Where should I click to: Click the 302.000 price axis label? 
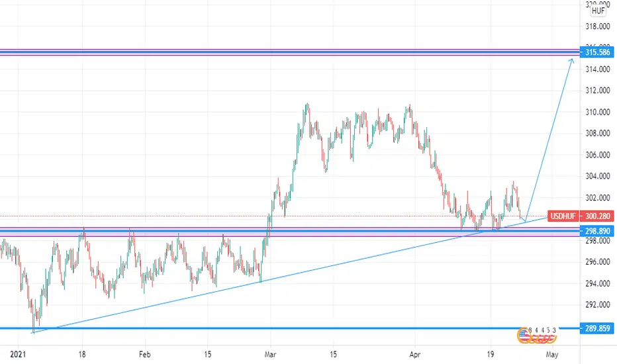[x=597, y=197]
